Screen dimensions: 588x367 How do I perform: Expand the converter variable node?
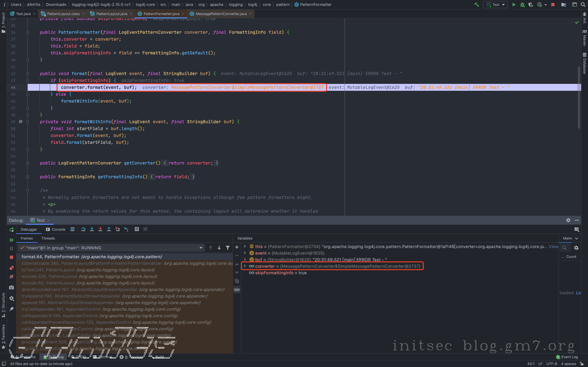tap(245, 266)
